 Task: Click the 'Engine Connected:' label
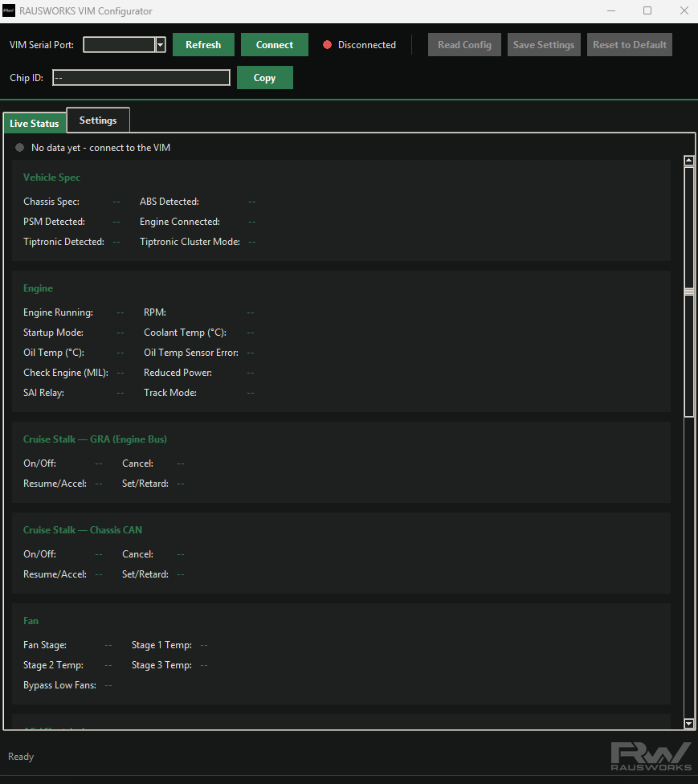click(180, 222)
